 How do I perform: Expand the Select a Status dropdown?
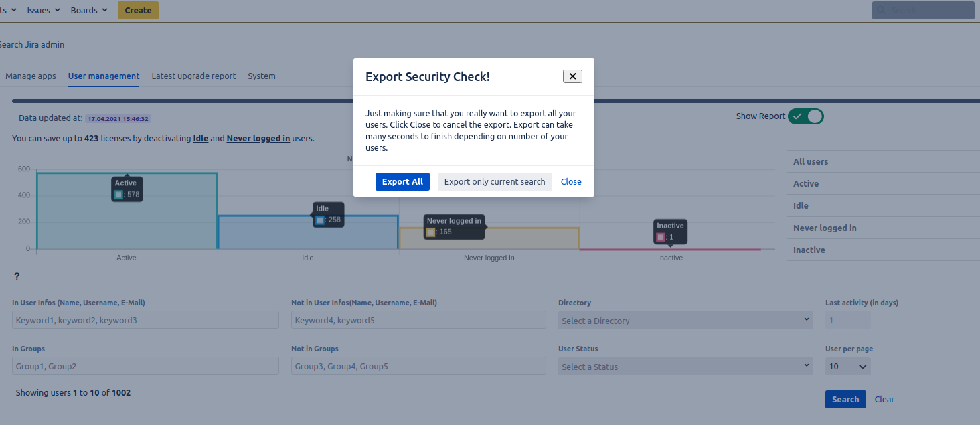[685, 367]
